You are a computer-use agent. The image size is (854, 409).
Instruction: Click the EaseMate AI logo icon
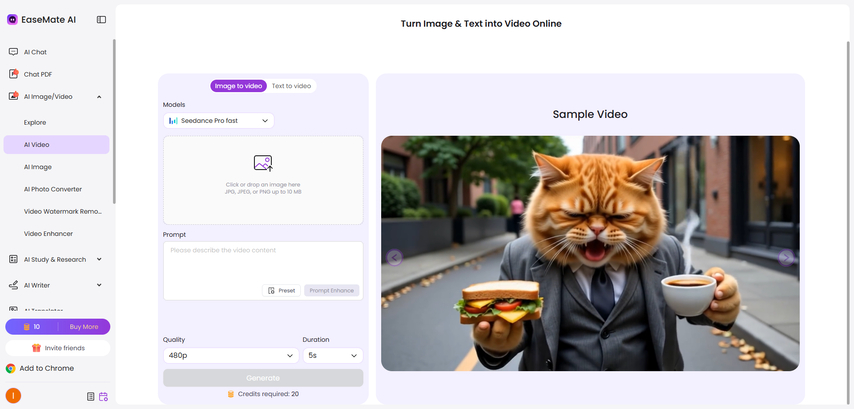12,20
